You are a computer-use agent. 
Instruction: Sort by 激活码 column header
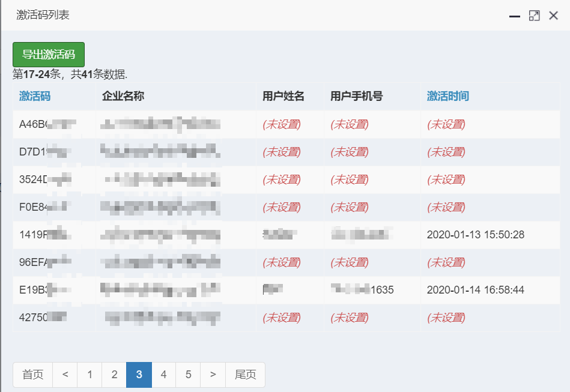click(34, 96)
